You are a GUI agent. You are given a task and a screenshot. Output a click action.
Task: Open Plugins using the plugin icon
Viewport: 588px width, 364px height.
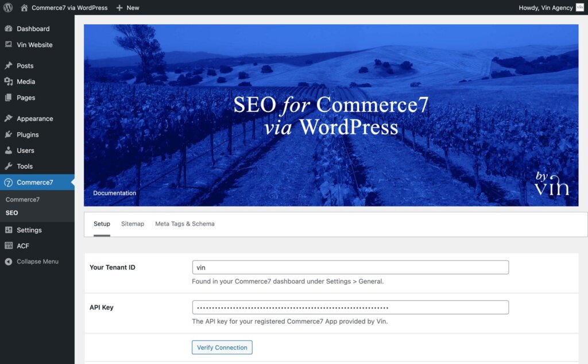pyautogui.click(x=9, y=134)
